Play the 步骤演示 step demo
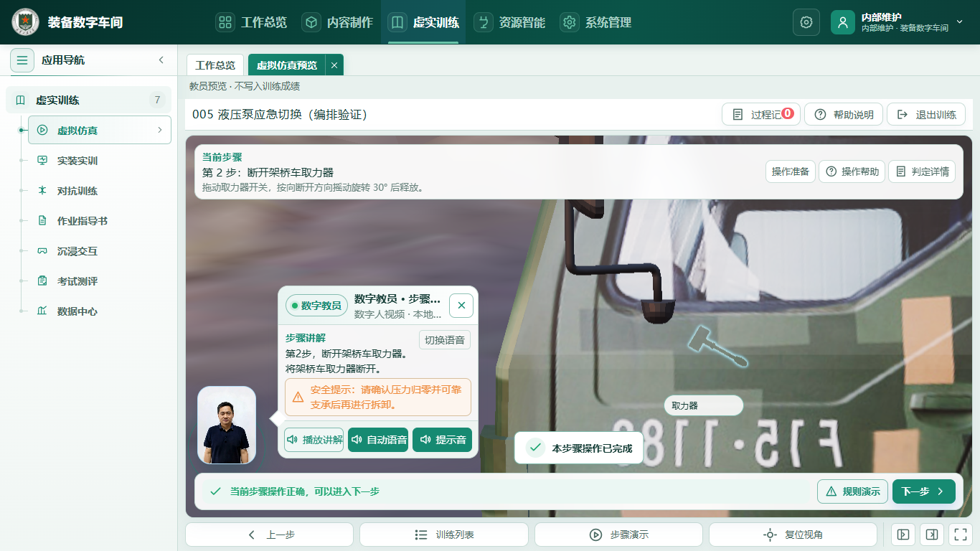 618,534
